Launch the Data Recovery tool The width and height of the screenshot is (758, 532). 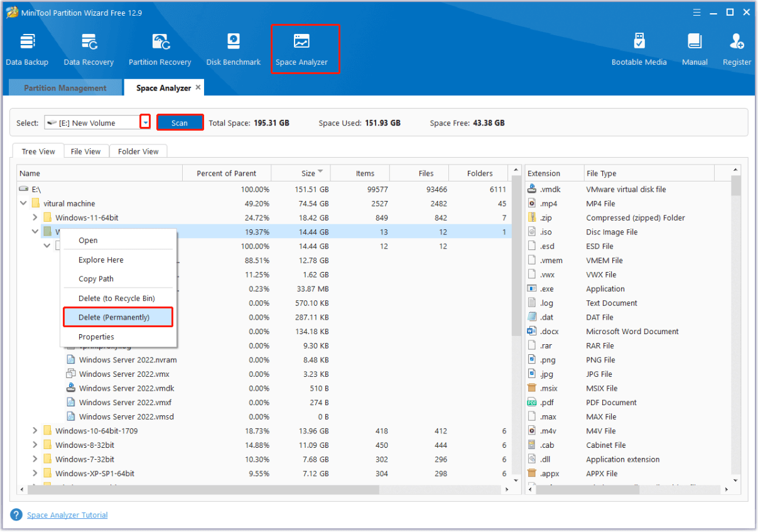[x=89, y=49]
